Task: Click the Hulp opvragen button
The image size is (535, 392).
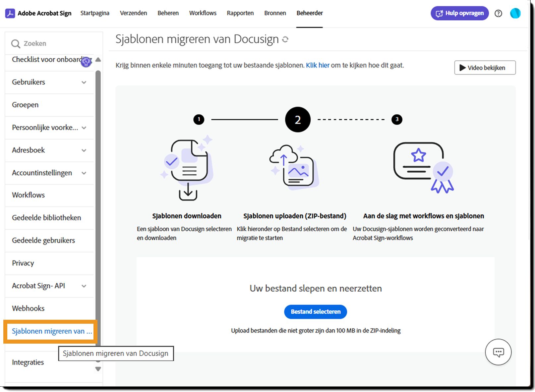Action: 459,13
